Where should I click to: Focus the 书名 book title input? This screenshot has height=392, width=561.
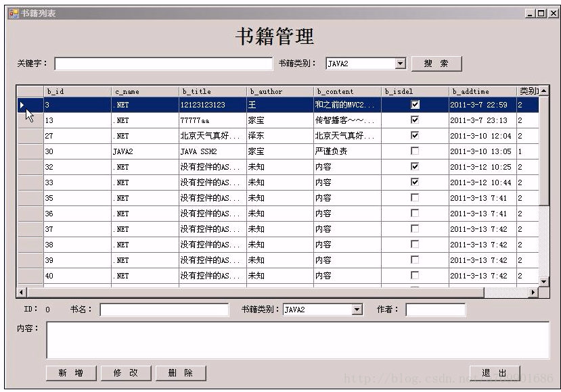pos(164,310)
